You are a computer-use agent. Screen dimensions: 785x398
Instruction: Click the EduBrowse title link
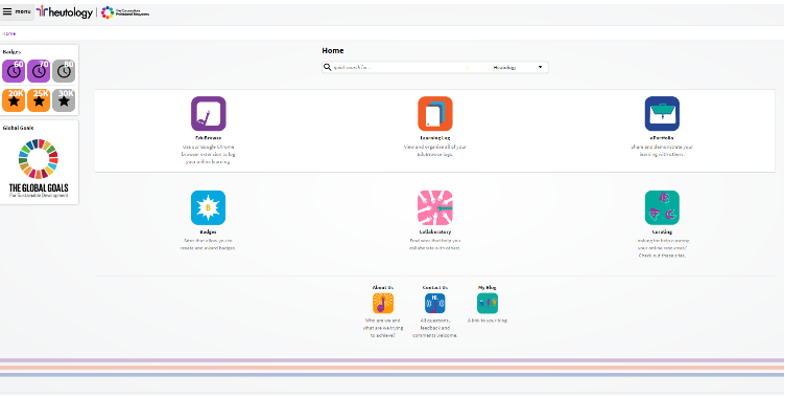[208, 138]
